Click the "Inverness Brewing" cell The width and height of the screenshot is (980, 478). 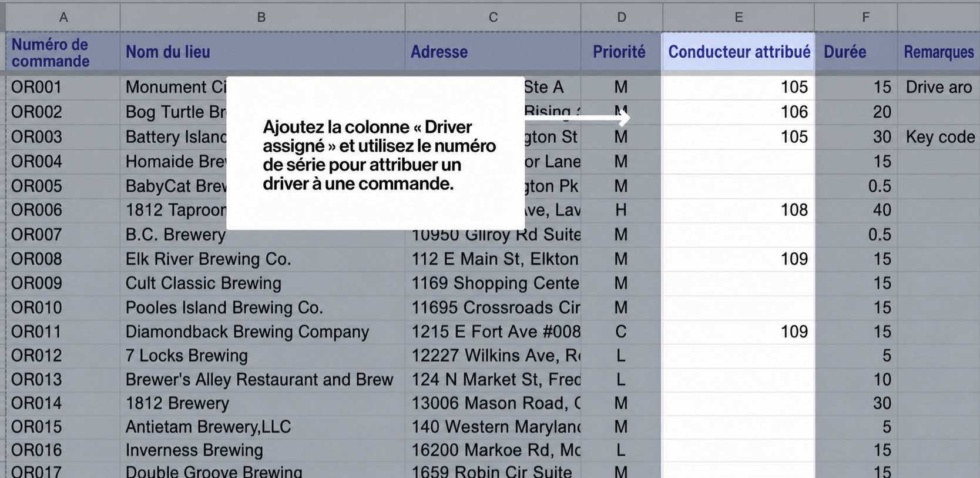pyautogui.click(x=263, y=450)
